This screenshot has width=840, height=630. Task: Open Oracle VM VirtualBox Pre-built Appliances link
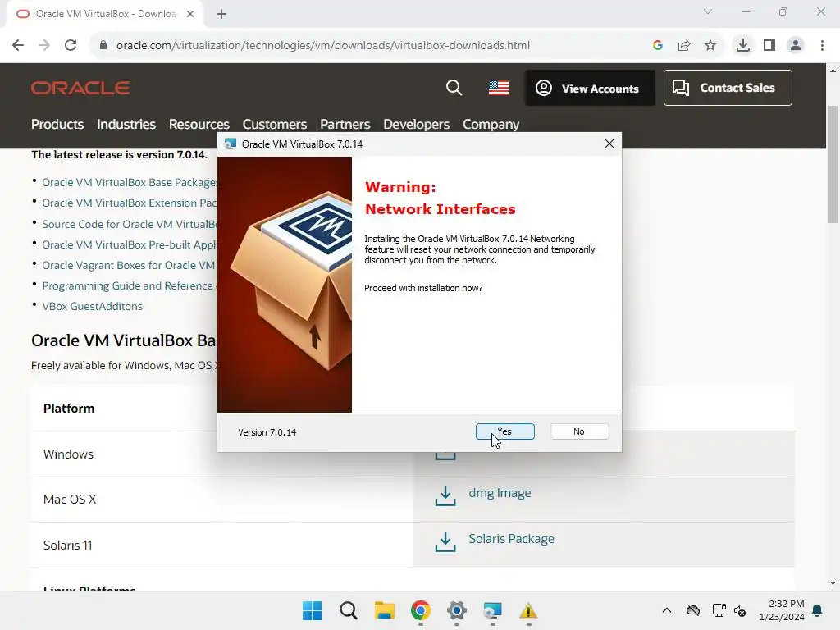tap(129, 244)
